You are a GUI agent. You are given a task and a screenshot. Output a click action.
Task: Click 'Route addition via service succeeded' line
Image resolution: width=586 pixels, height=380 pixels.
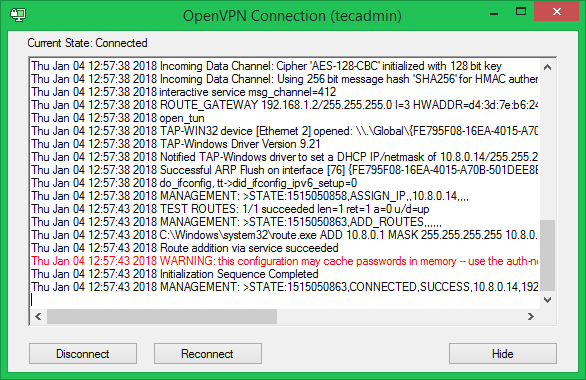(185, 248)
